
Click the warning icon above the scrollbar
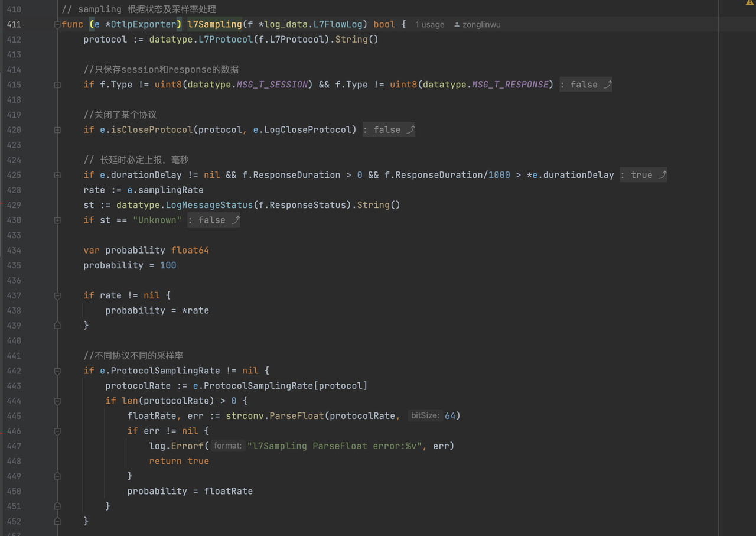tap(750, 2)
